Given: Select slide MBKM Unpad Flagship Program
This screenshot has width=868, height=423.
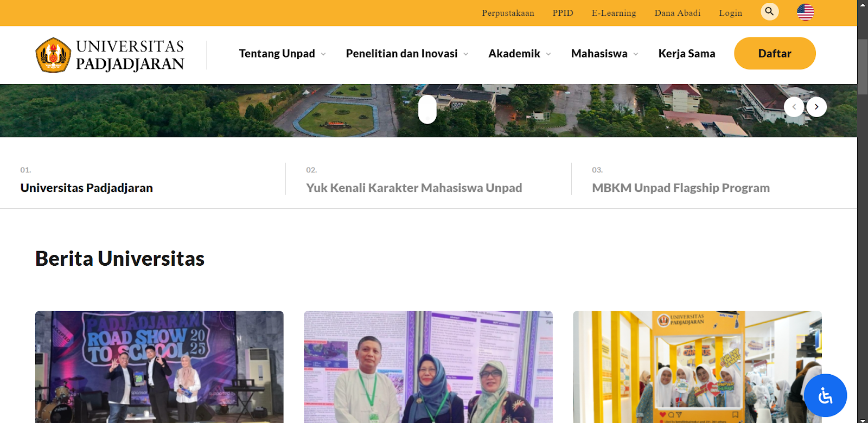Looking at the screenshot, I should 681,188.
